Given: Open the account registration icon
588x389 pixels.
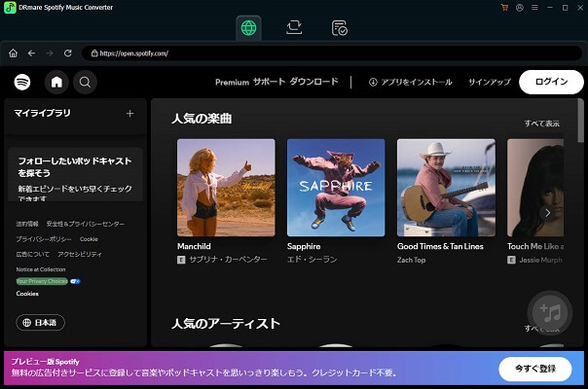Looking at the screenshot, I should point(520,8).
